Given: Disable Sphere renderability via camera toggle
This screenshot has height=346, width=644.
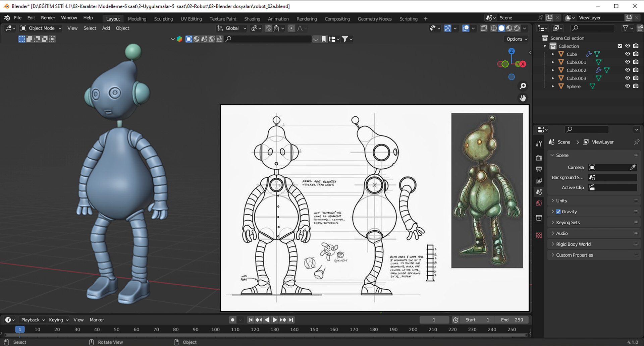Looking at the screenshot, I should 636,86.
